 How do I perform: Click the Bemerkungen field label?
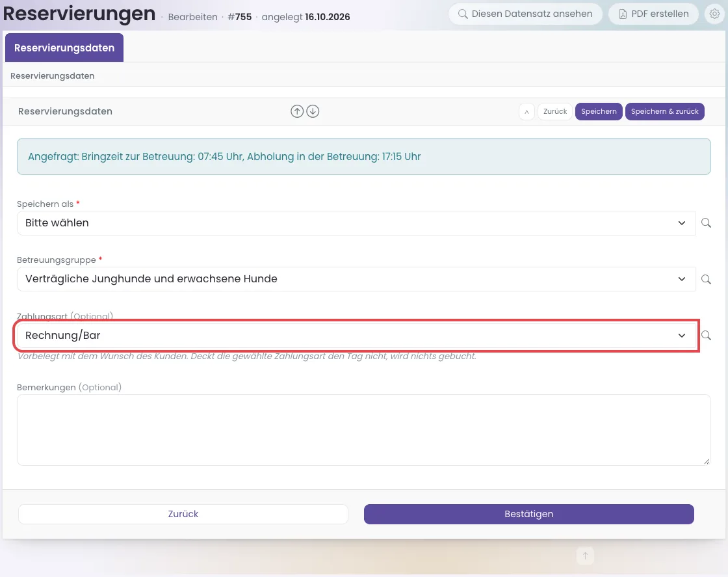point(46,388)
